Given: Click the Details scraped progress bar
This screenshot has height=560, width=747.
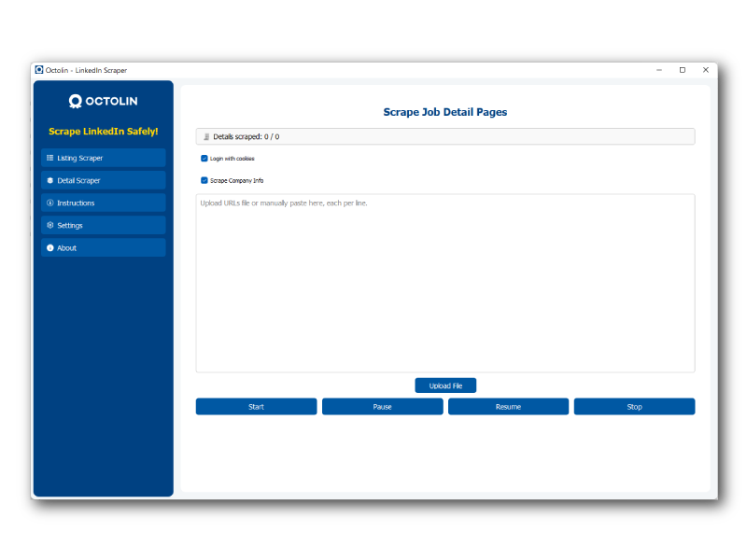Looking at the screenshot, I should tap(445, 136).
